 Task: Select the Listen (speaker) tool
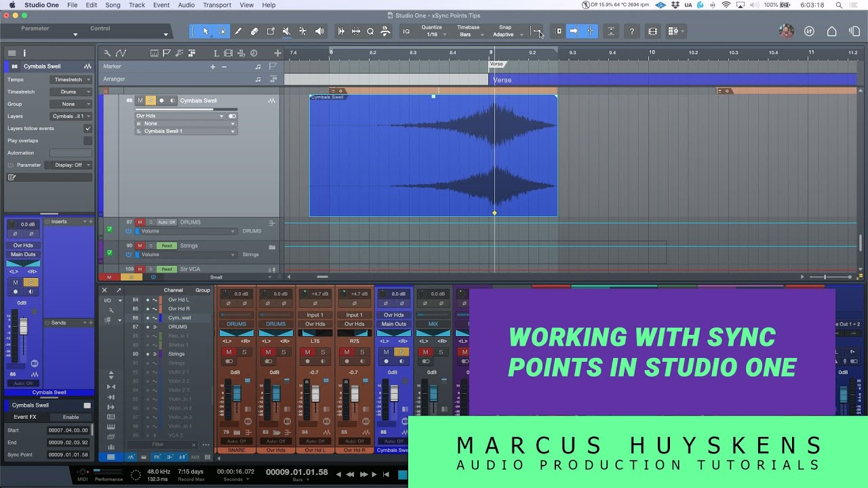click(x=319, y=31)
